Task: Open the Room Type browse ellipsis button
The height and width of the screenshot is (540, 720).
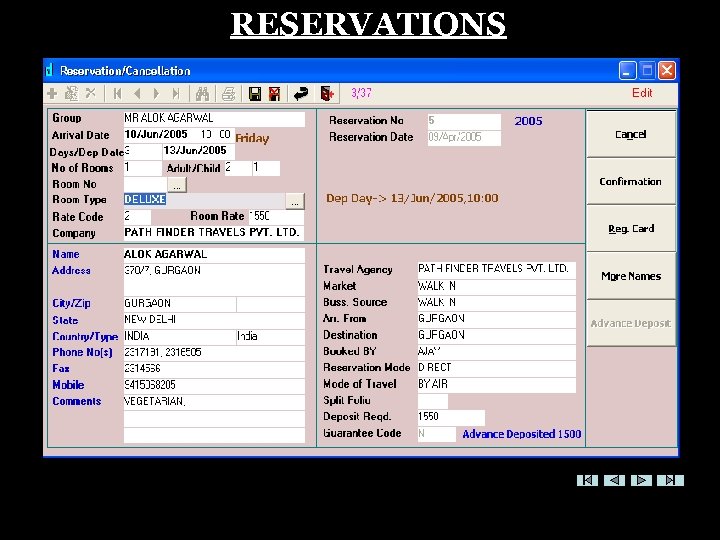Action: coord(295,201)
